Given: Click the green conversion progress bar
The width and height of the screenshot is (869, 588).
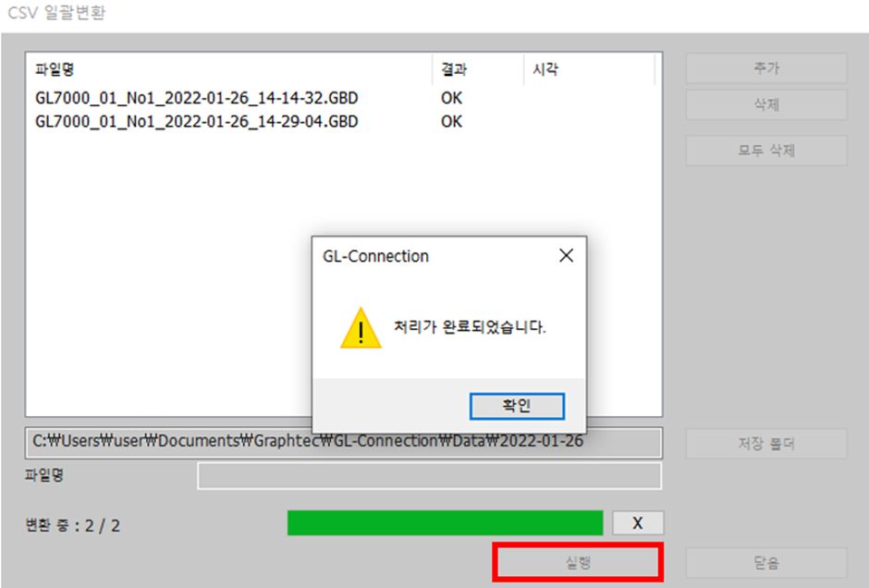Looking at the screenshot, I should click(x=445, y=523).
